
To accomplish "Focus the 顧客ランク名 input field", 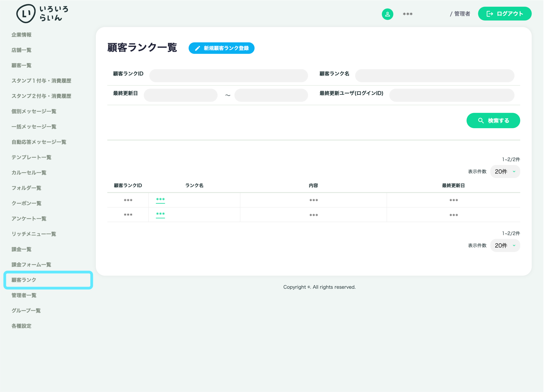I will (x=435, y=76).
